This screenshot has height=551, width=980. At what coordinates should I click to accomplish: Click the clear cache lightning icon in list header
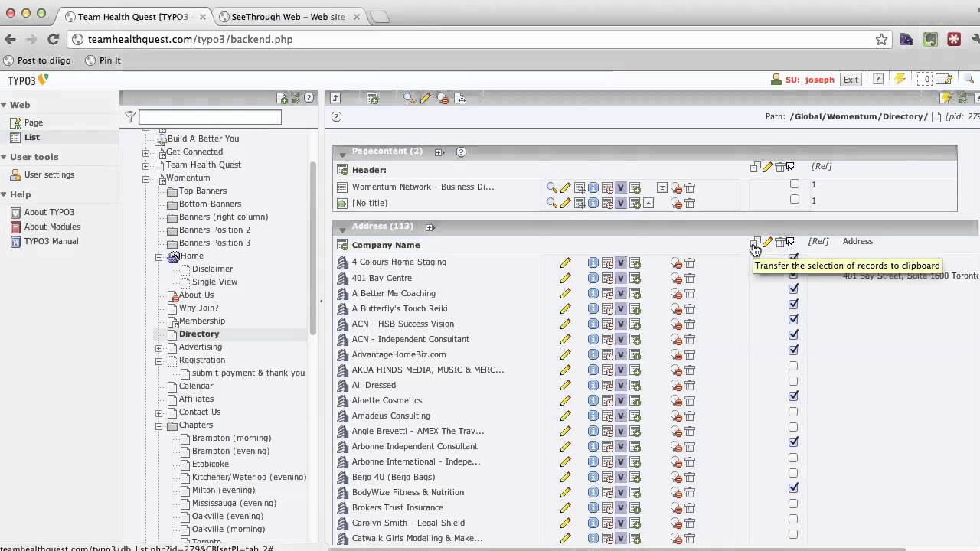pos(946,98)
